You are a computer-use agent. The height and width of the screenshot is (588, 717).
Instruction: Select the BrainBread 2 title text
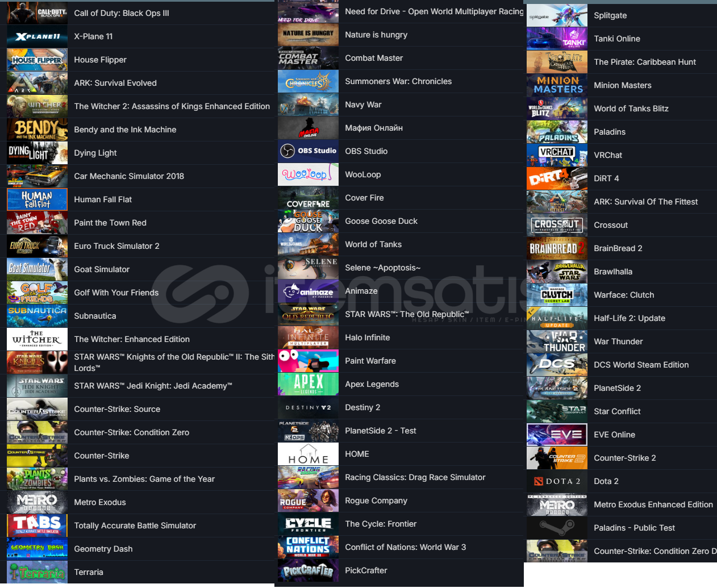coord(618,248)
